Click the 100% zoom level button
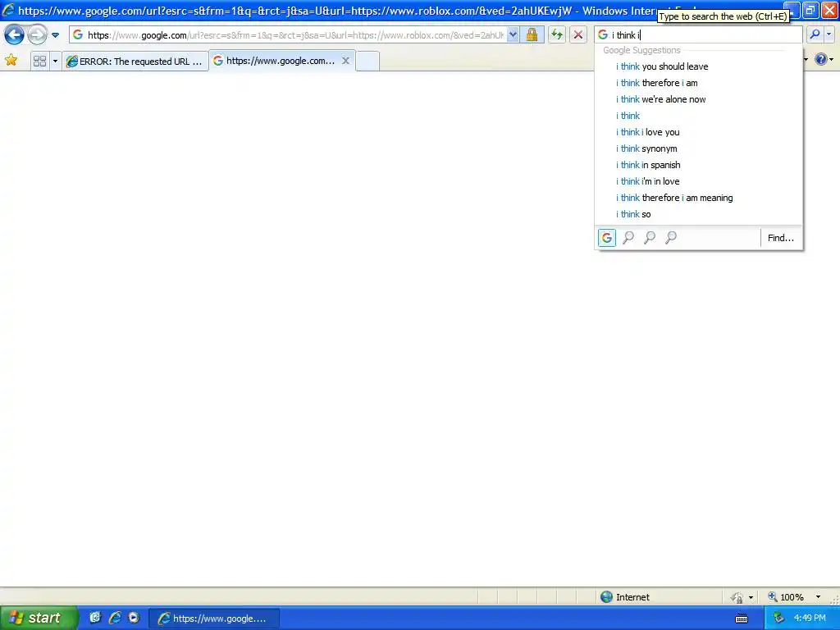Image resolution: width=840 pixels, height=630 pixels. 786,597
